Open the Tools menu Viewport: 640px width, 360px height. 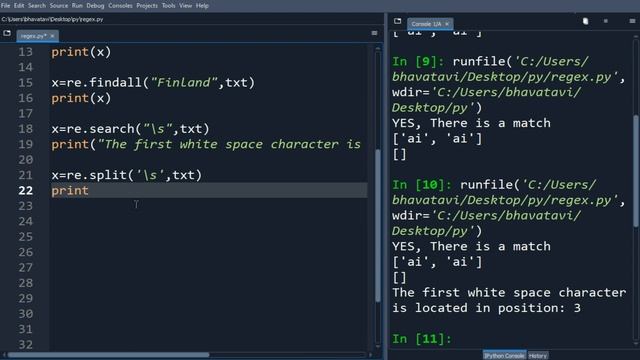point(168,6)
